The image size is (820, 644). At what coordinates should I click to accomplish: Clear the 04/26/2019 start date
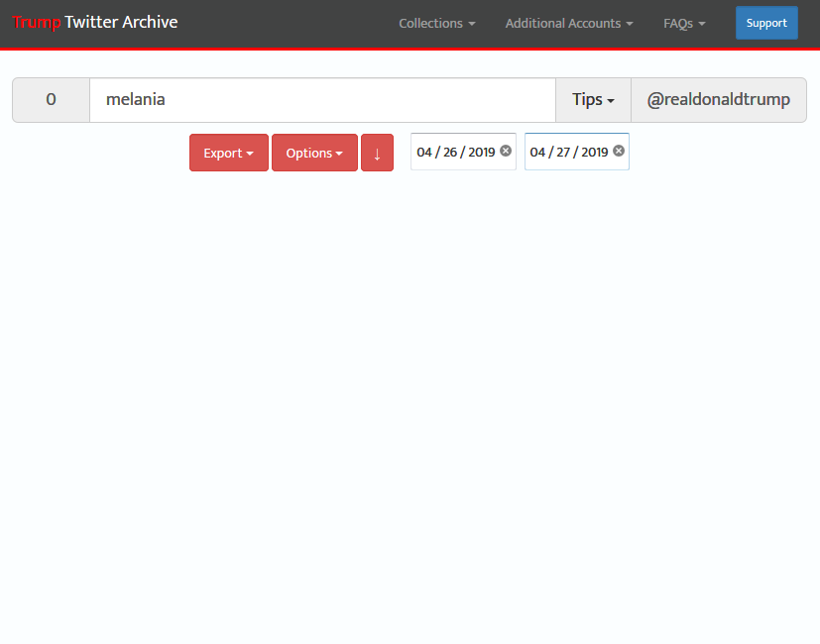pos(505,151)
